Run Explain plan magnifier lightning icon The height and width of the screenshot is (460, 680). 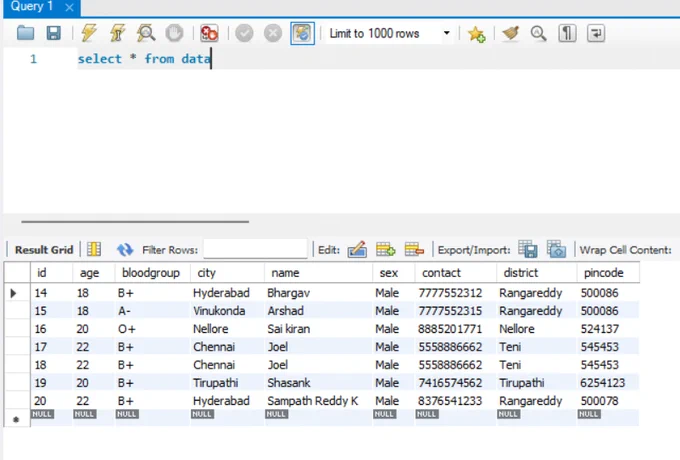pos(146,33)
